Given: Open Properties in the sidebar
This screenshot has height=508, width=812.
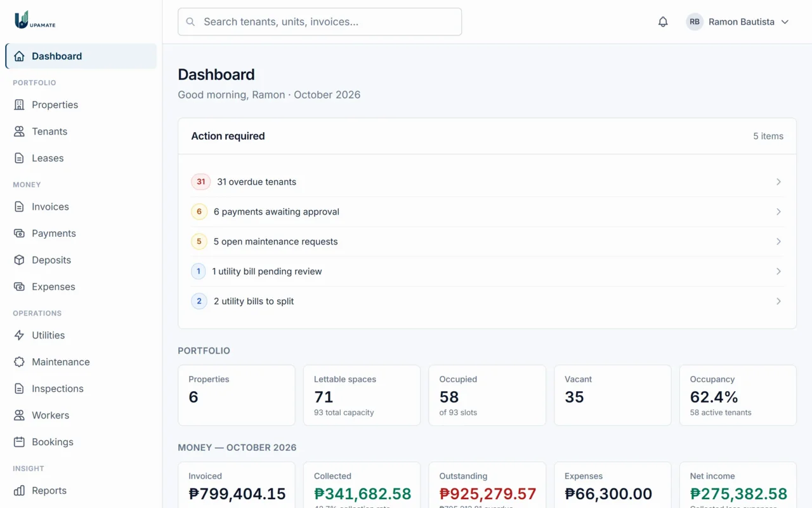Looking at the screenshot, I should pos(81,105).
